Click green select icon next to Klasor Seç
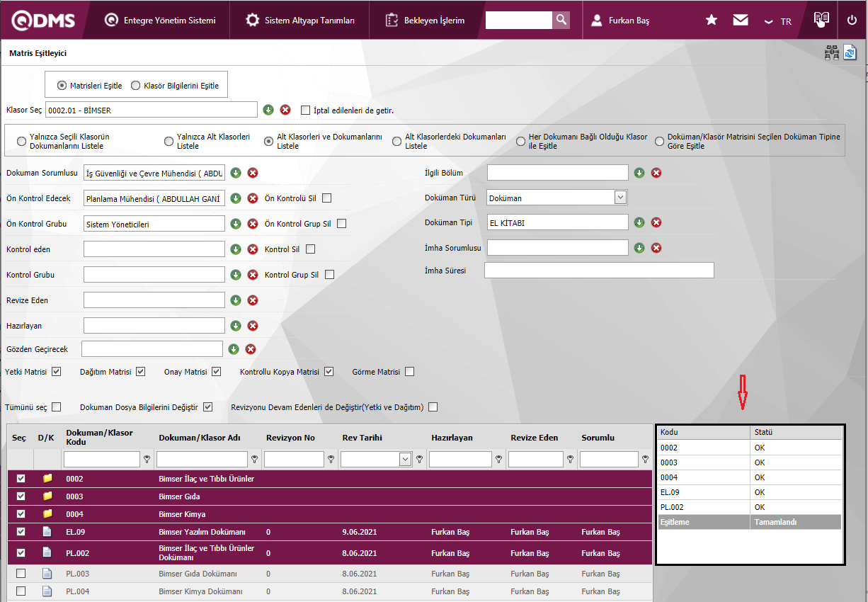This screenshot has width=868, height=602. (268, 110)
